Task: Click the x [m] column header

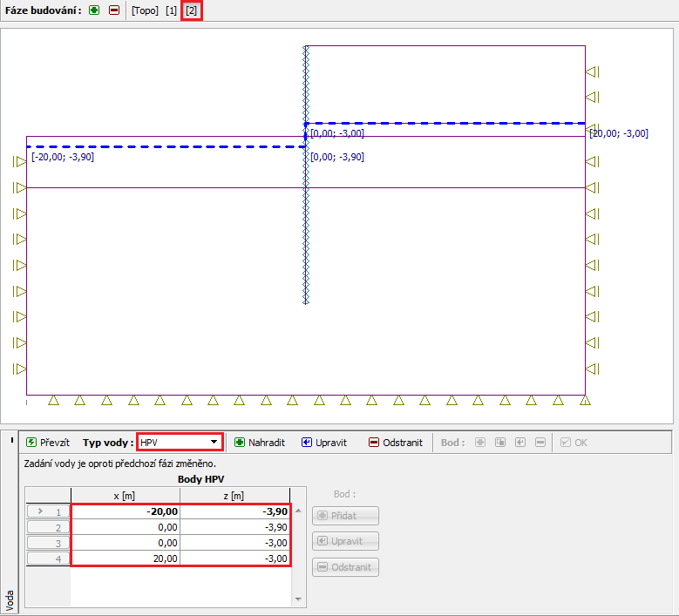Action: click(x=126, y=496)
